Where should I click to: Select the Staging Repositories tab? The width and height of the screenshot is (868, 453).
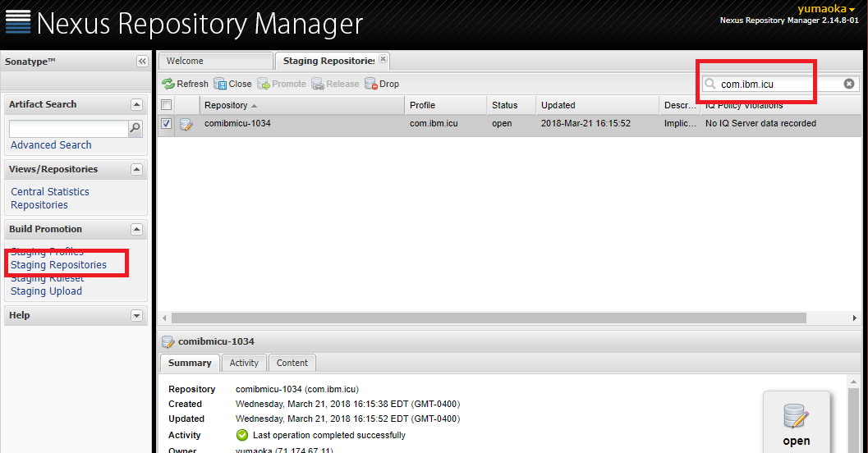[x=328, y=61]
